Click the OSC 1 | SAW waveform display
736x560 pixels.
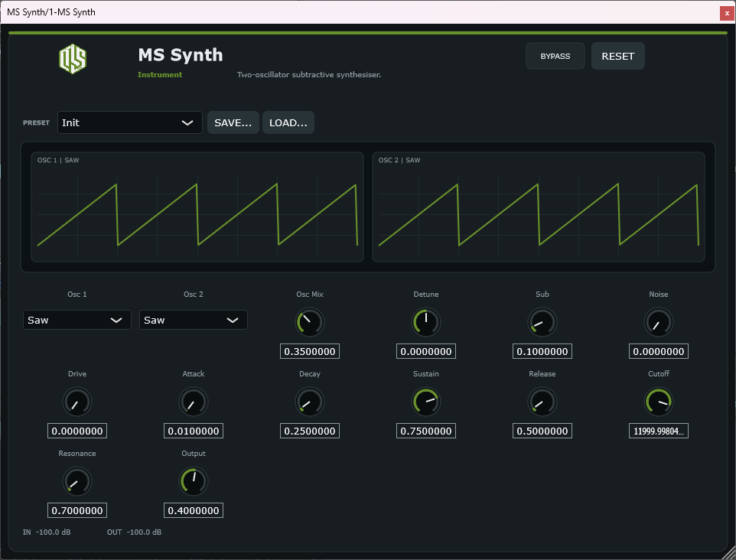point(197,207)
